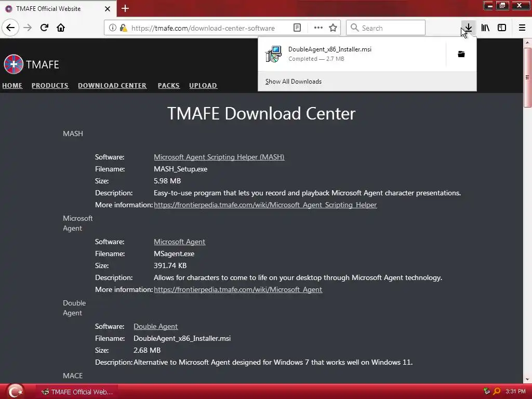Click the Double Agent software link

pyautogui.click(x=156, y=326)
